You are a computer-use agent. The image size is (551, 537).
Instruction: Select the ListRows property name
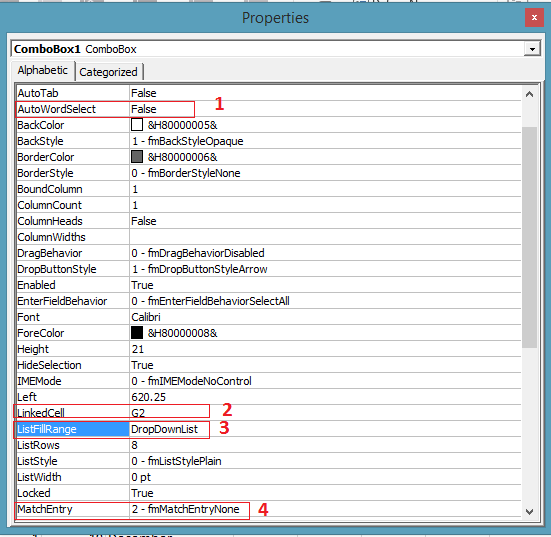(x=38, y=445)
